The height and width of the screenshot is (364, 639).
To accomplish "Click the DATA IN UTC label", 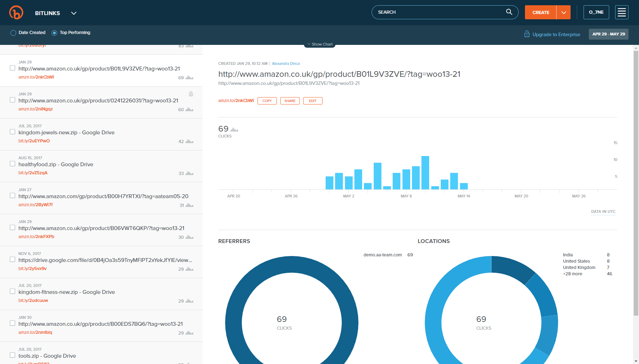I will (603, 211).
